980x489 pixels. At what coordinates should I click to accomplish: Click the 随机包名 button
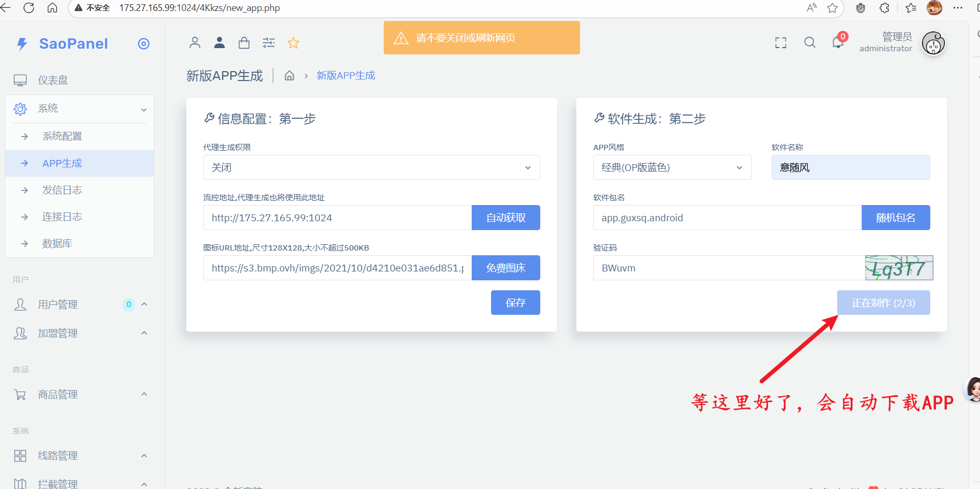click(x=895, y=218)
